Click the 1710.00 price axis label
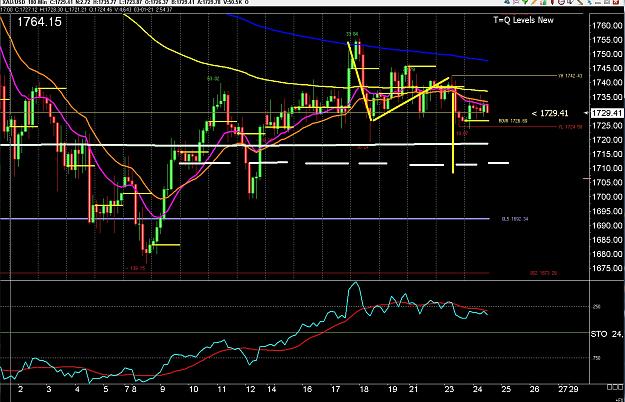The width and height of the screenshot is (625, 402). point(607,168)
